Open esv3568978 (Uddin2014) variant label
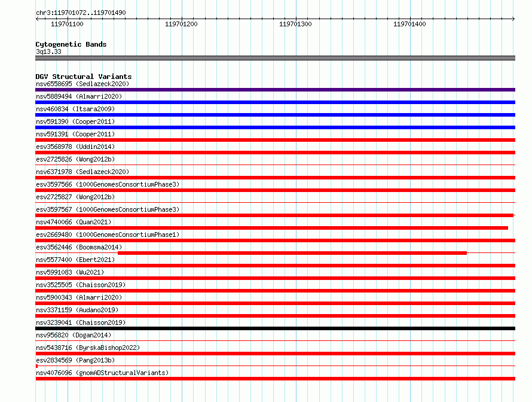Image resolution: width=532 pixels, height=402 pixels. (75, 147)
